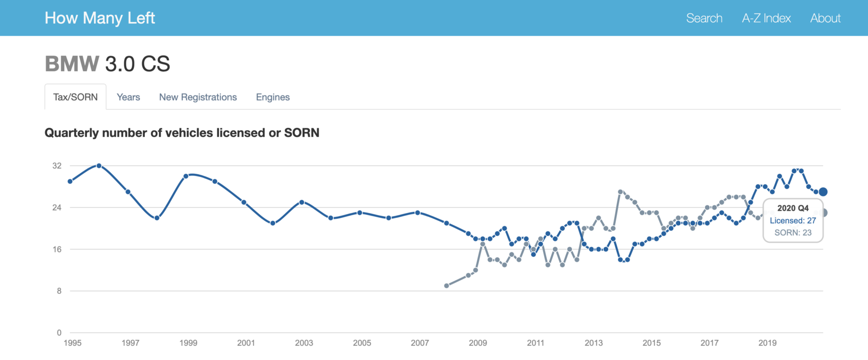Click the licensed data point at 2007

(417, 212)
